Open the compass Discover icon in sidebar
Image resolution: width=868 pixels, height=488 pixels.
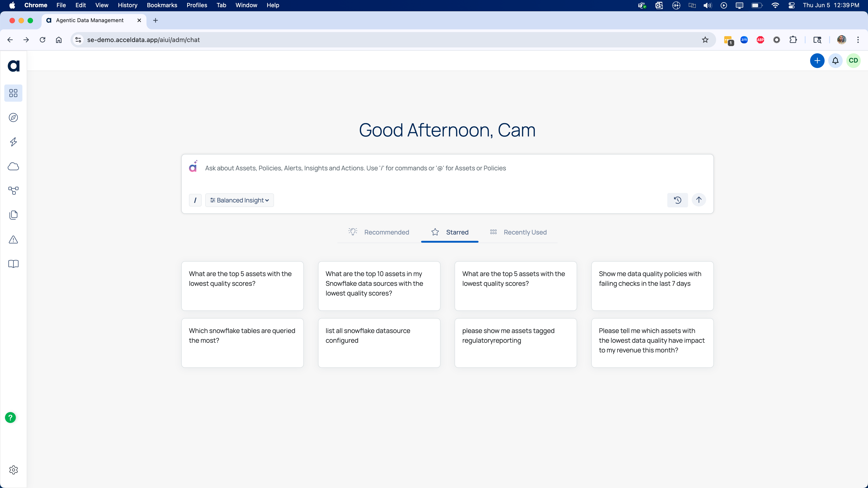coord(13,117)
